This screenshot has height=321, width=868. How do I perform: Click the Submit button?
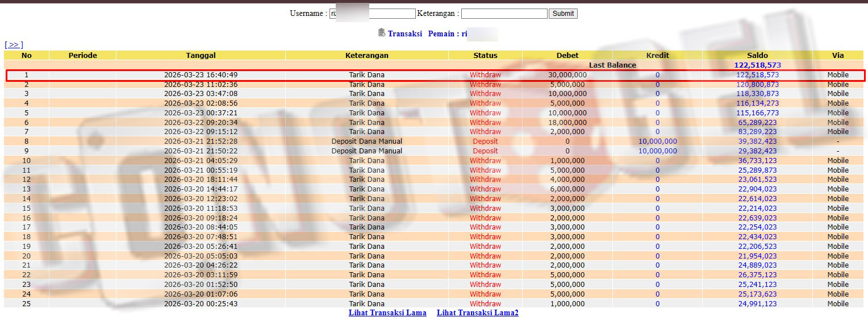coord(563,13)
